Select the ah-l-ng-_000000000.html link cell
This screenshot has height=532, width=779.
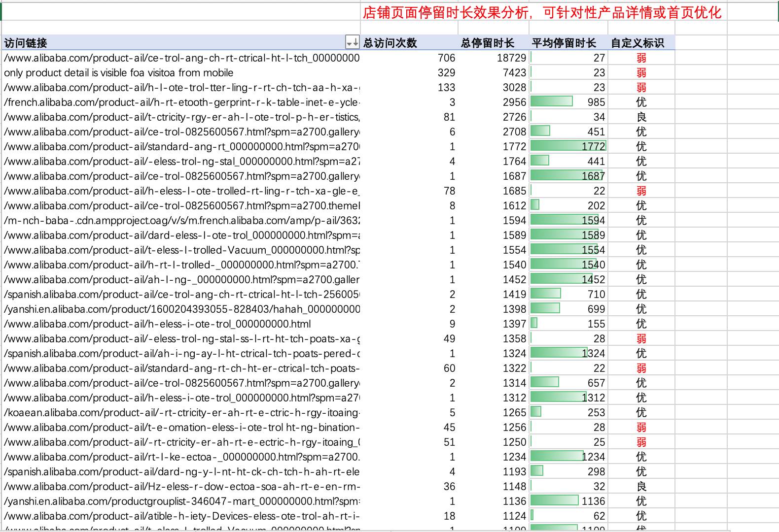pos(181,279)
